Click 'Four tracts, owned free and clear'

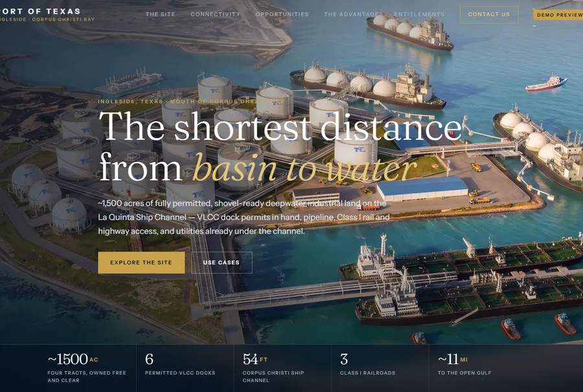87,376
